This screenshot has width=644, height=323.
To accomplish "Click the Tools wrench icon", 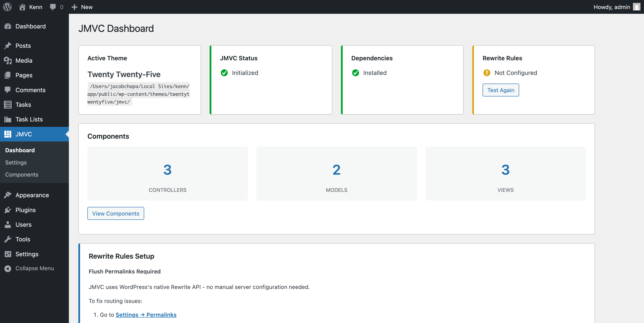I will [x=8, y=239].
